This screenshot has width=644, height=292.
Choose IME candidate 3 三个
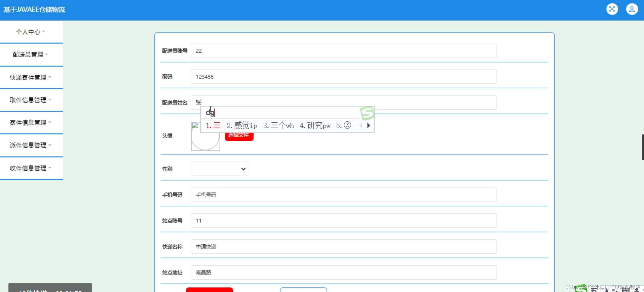[278, 126]
